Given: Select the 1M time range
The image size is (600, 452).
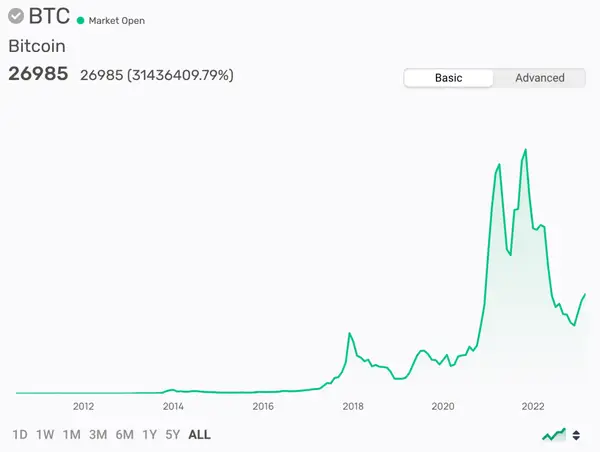Looking at the screenshot, I should point(72,435).
